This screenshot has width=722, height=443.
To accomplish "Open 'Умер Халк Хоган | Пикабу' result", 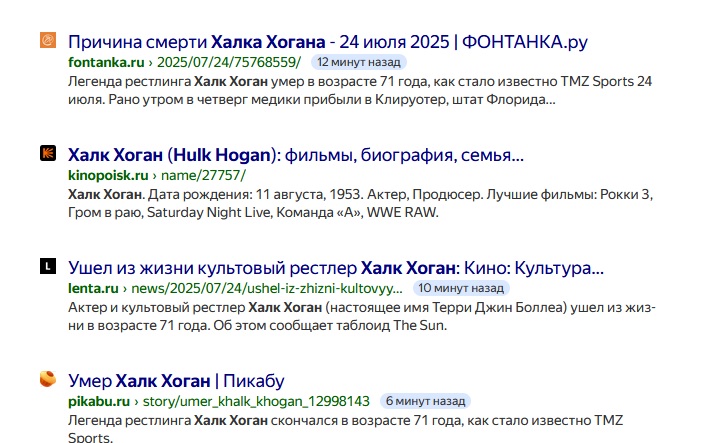I will [x=176, y=381].
